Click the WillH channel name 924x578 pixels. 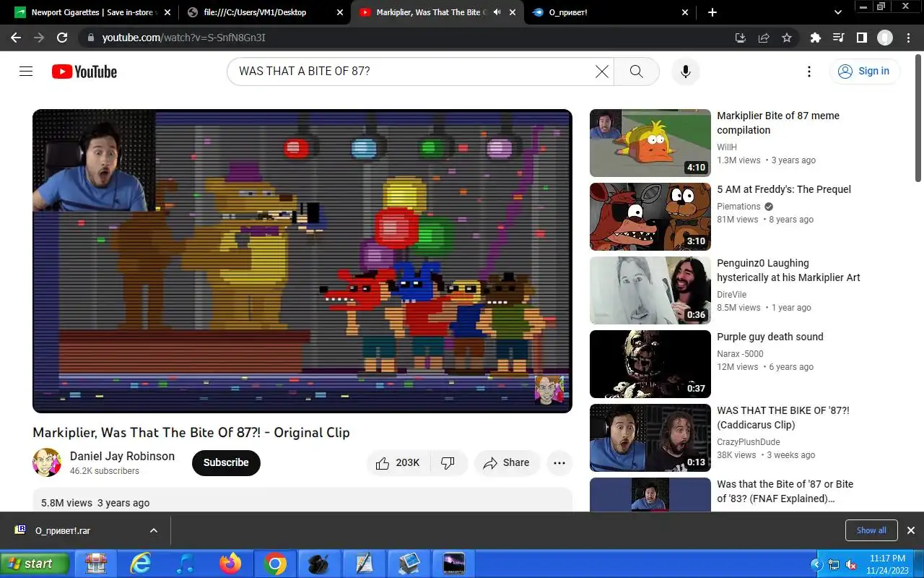[727, 147]
